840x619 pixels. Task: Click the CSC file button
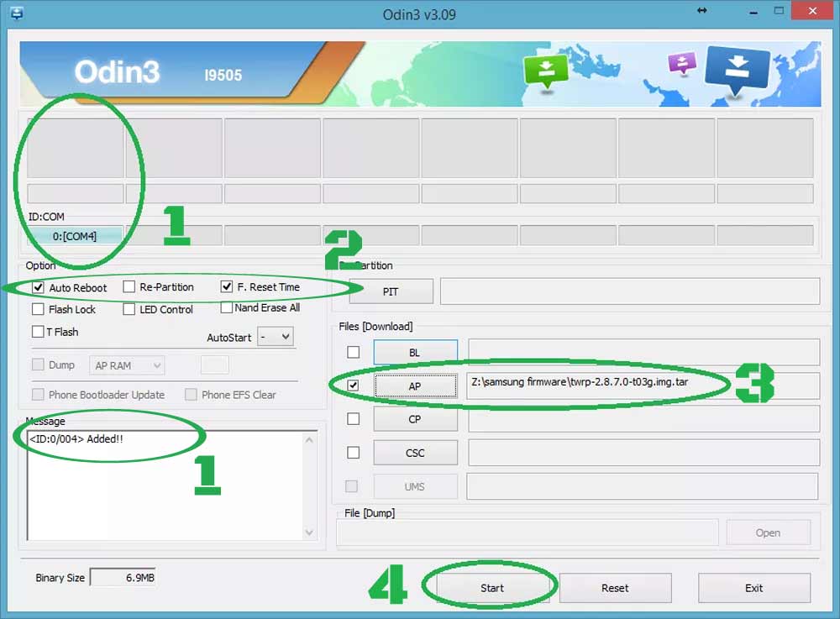tap(415, 453)
